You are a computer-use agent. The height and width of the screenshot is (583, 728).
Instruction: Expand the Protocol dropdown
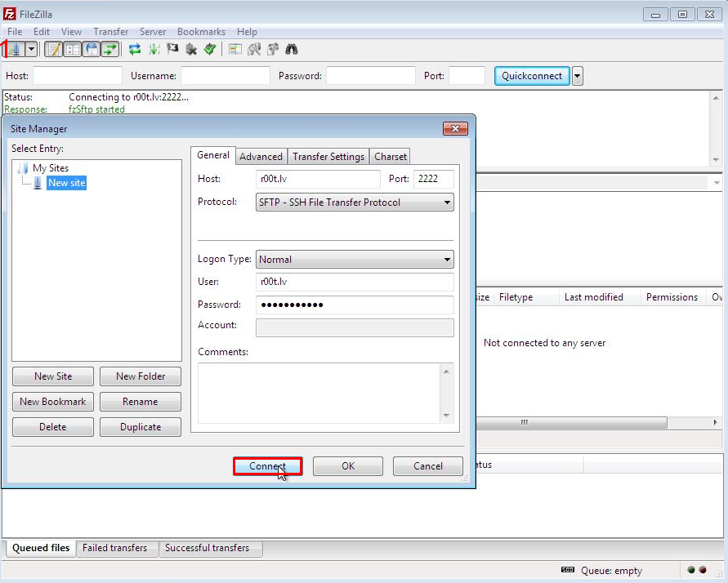[446, 202]
